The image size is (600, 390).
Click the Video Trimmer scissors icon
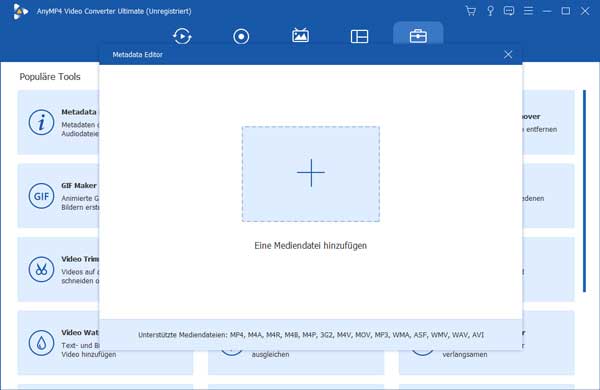pyautogui.click(x=41, y=269)
